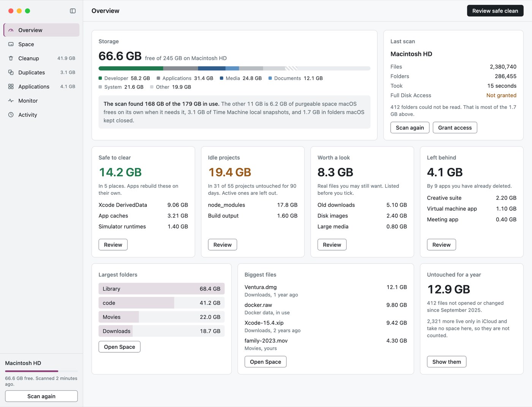Click the Xcode DerivedData row
532x407 pixels.
143,205
